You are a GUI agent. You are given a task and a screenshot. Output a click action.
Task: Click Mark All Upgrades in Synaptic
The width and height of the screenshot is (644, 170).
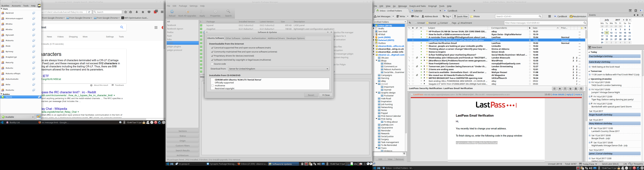pos(187,14)
